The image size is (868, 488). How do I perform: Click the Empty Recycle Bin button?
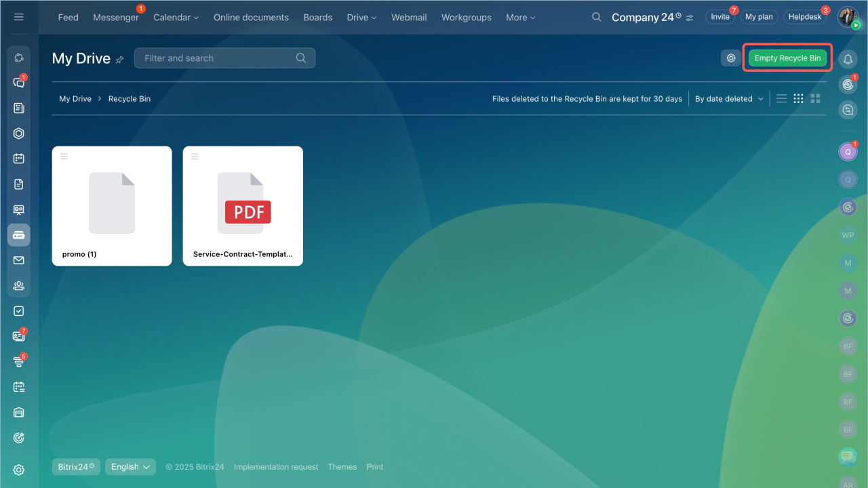tap(787, 58)
